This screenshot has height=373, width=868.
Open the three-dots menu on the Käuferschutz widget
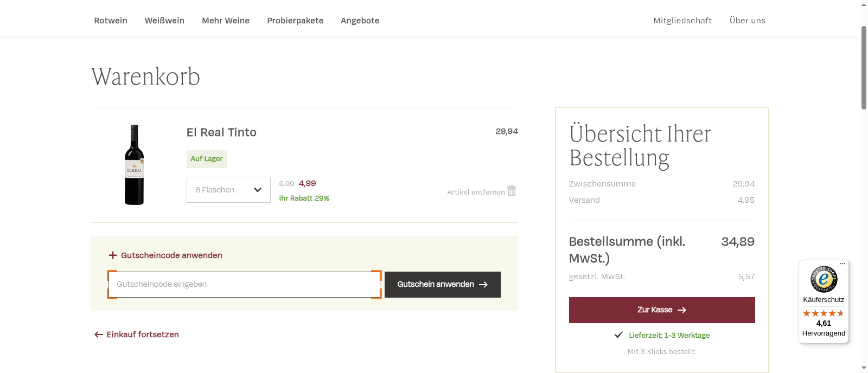click(x=842, y=263)
